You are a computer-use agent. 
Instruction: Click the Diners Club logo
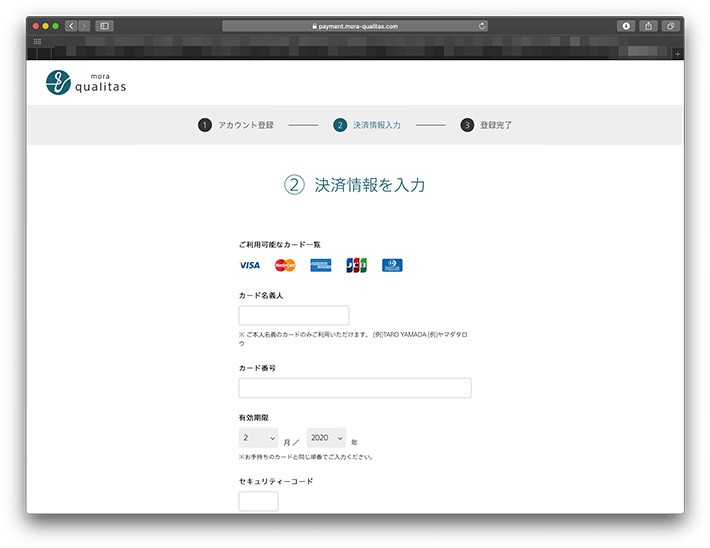pyautogui.click(x=392, y=265)
